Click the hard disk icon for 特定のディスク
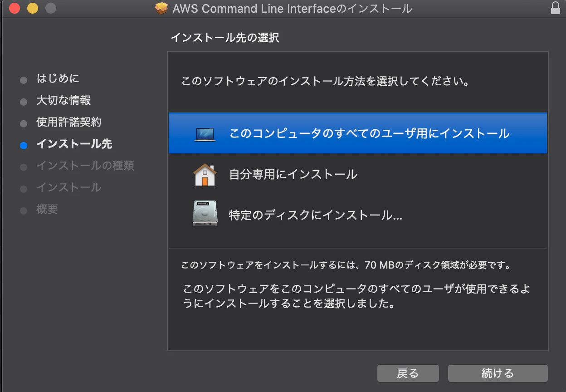The height and width of the screenshot is (392, 566). click(205, 214)
